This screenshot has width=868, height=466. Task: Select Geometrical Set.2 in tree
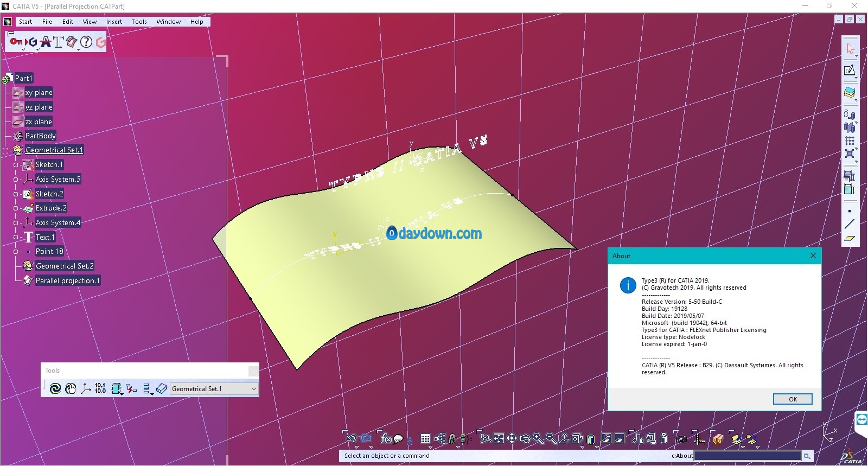point(65,266)
